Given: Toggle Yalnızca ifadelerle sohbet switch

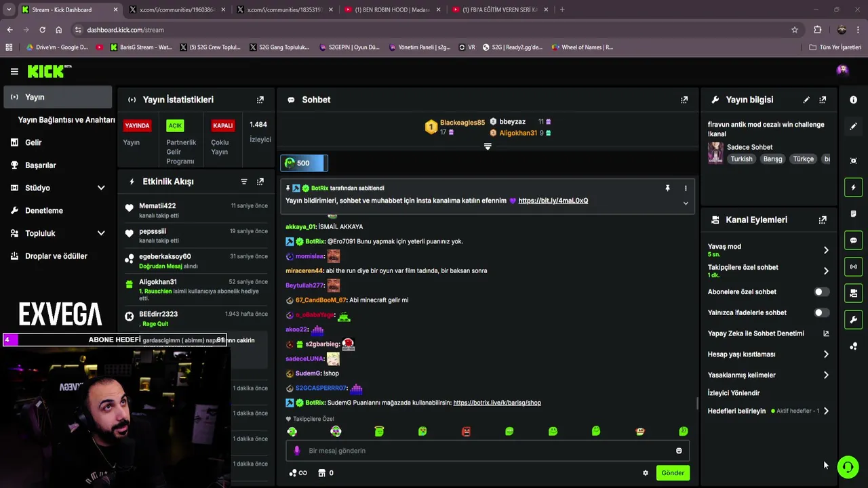Looking at the screenshot, I should [x=821, y=312].
